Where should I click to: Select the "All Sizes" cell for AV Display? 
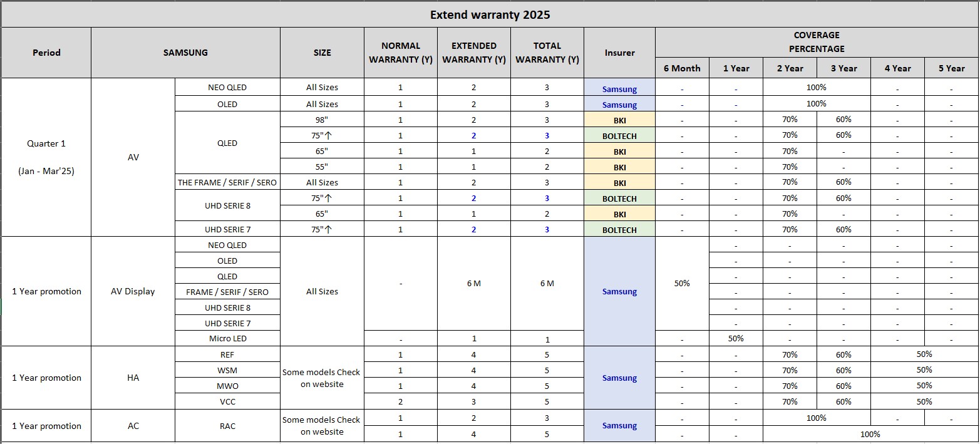coord(322,291)
